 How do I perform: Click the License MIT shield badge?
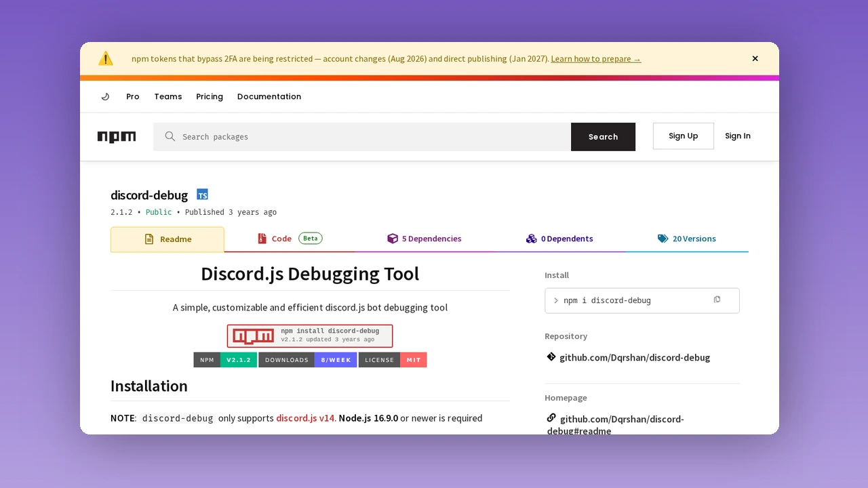(x=393, y=360)
